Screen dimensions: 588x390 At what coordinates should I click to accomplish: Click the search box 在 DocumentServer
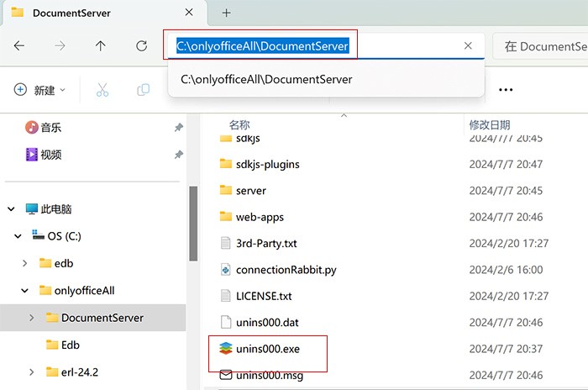point(541,46)
